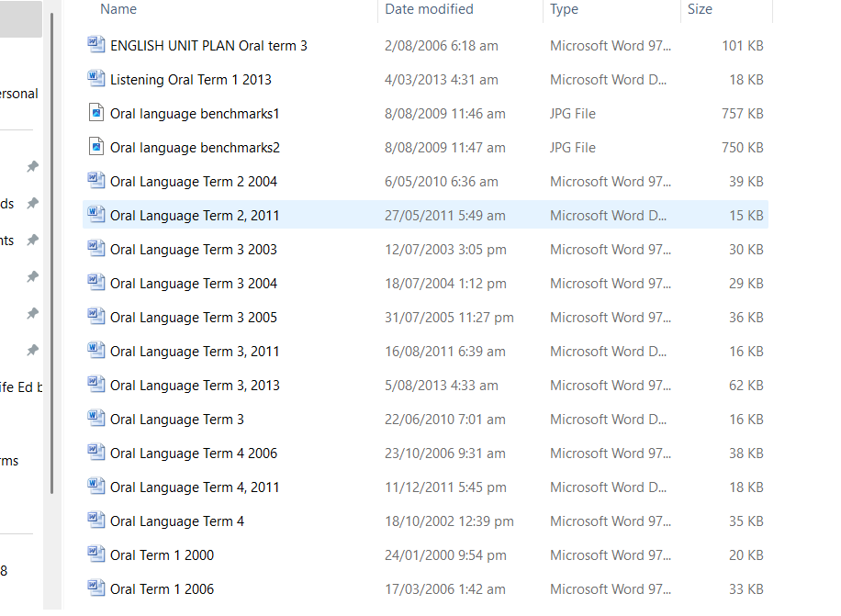This screenshot has height=616, width=841.
Task: Click the Word icon for ENGLISH UNIT PLAN Oral term 3
Action: tap(96, 44)
